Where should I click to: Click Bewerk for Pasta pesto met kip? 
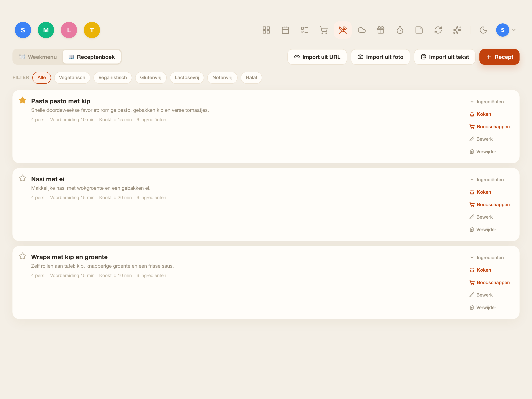(481, 139)
